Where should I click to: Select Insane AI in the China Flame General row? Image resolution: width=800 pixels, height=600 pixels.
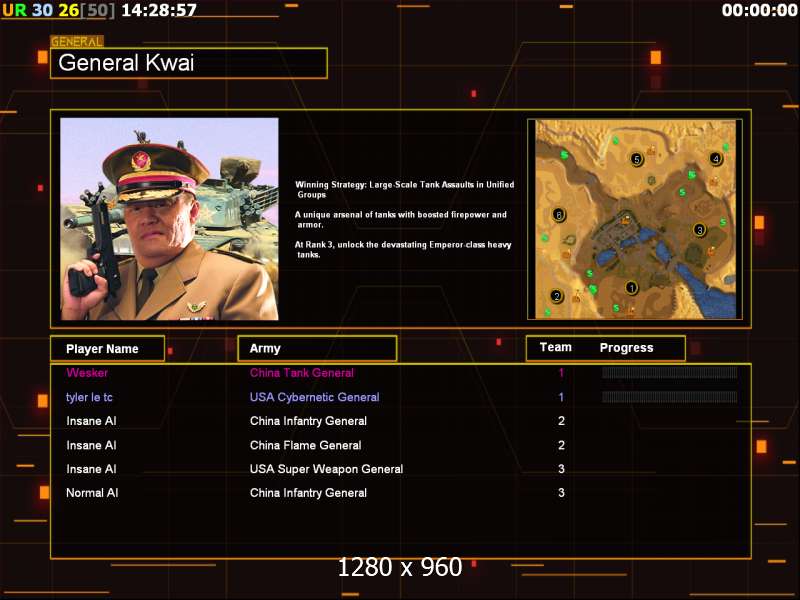(91, 445)
